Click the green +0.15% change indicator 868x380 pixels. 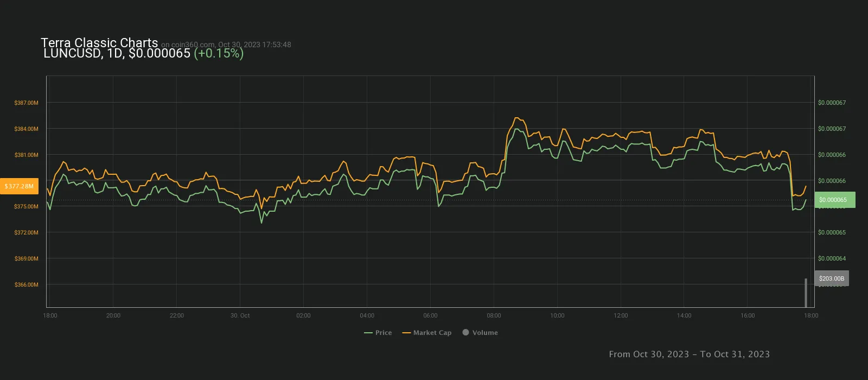[219, 53]
